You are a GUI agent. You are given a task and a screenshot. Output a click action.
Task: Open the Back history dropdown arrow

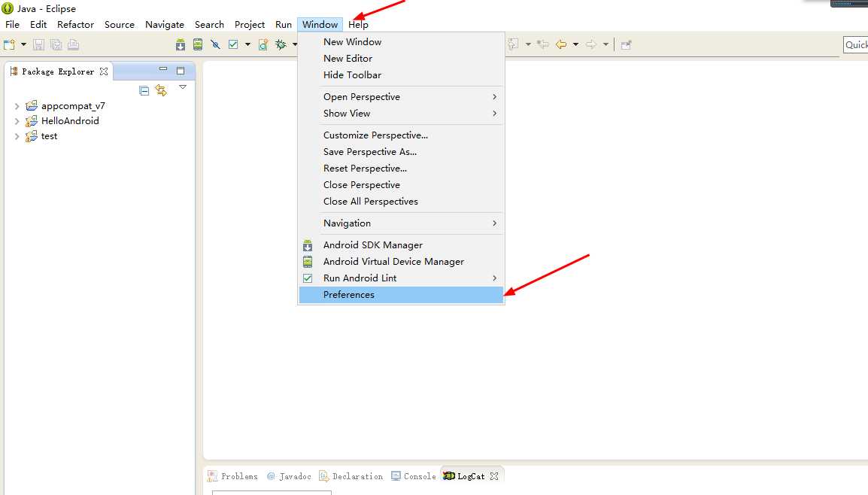pyautogui.click(x=575, y=44)
